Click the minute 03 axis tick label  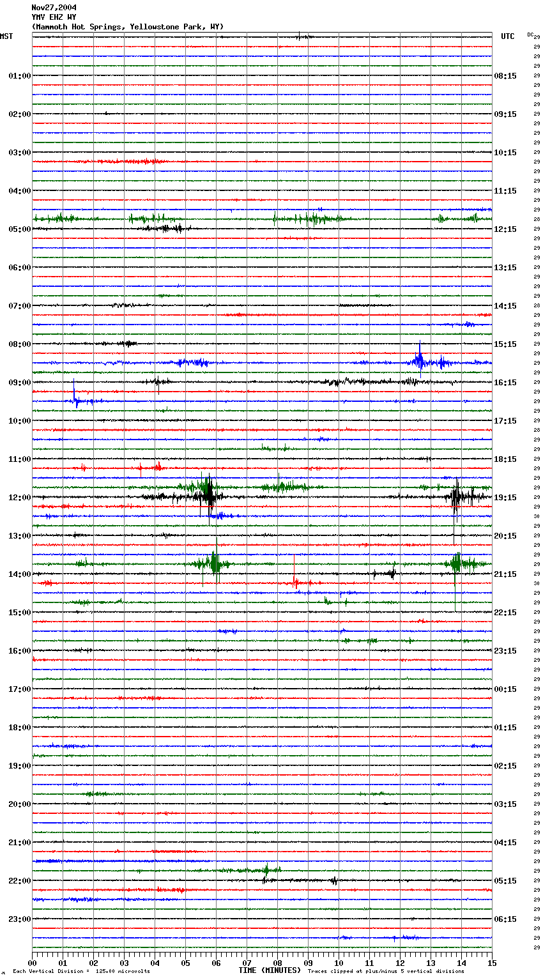tap(124, 963)
